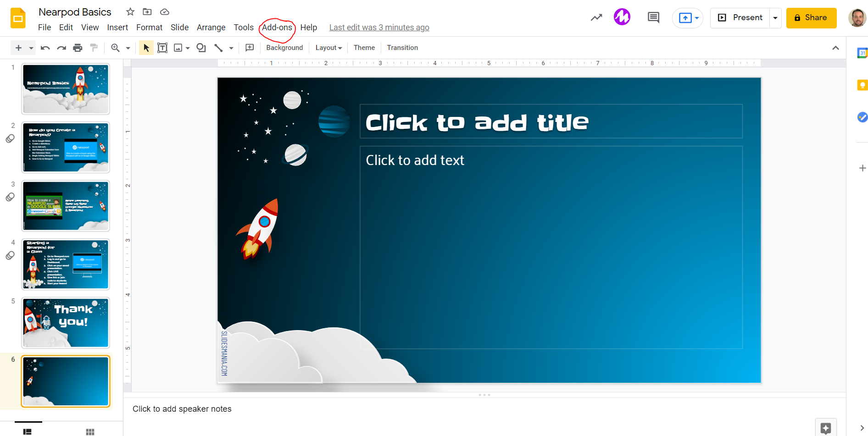The image size is (868, 436).
Task: Open the new slide layout dropdown arrow
Action: pos(31,48)
